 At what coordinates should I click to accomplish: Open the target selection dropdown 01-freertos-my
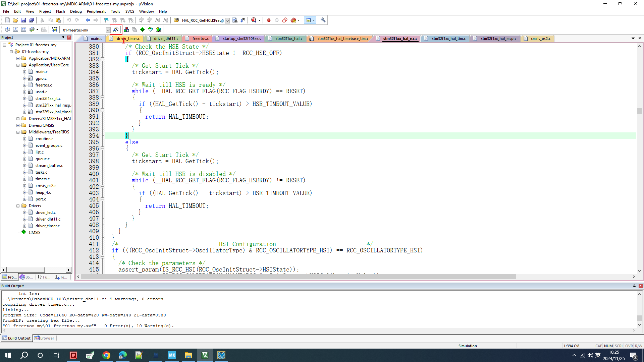(x=108, y=30)
